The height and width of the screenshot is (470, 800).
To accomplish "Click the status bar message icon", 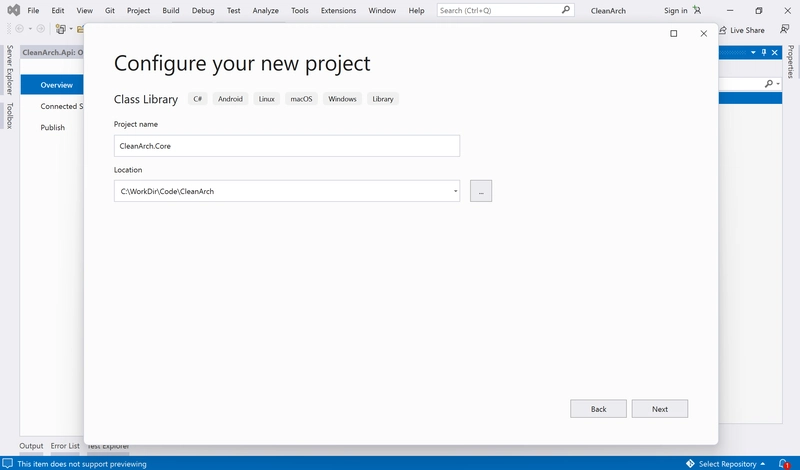I will [8, 464].
